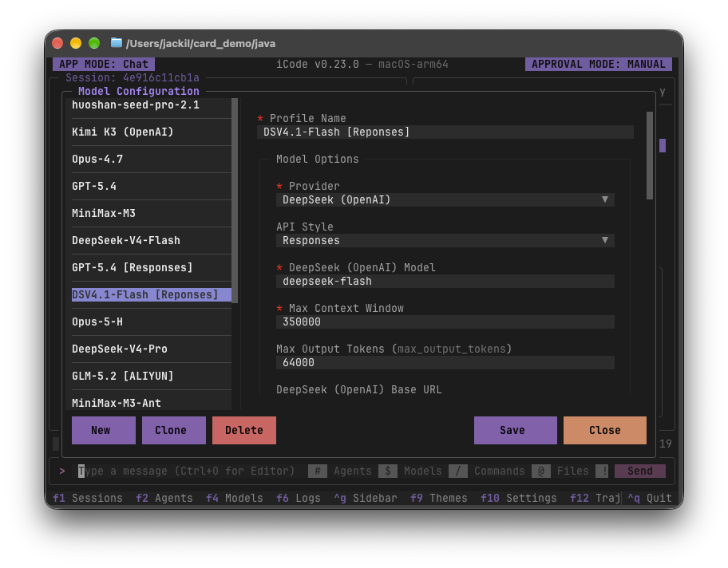Click the @ Files shortcut icon
728x568 pixels.
click(541, 471)
